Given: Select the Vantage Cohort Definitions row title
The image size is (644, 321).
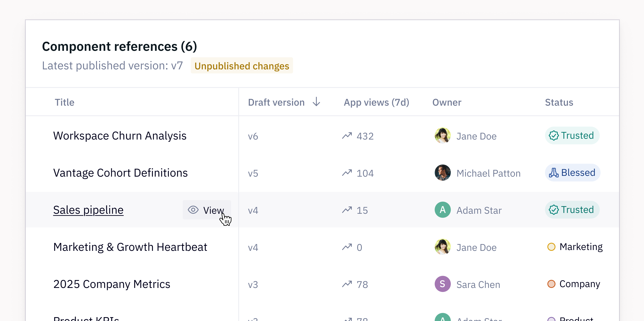Looking at the screenshot, I should (x=120, y=173).
